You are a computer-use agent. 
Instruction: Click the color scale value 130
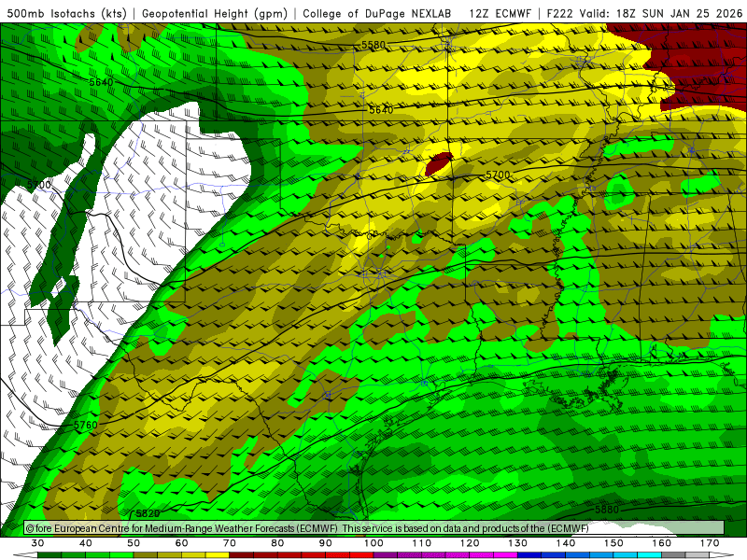pos(517,543)
